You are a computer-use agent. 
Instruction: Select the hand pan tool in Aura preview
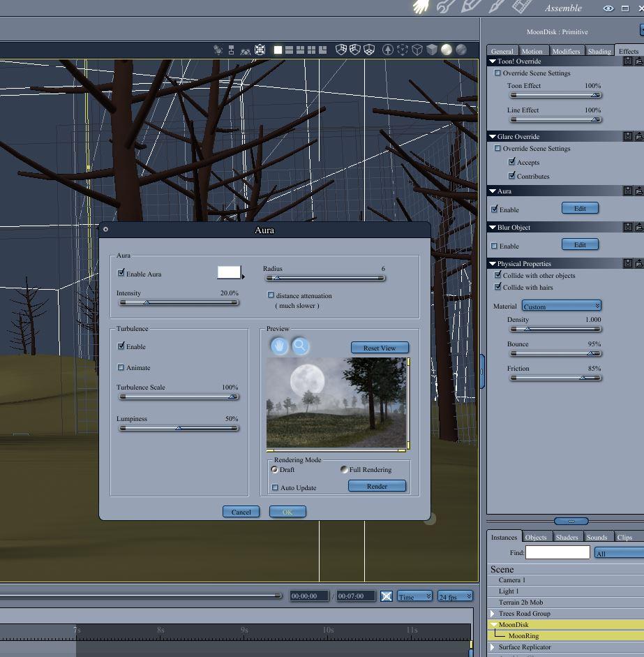pyautogui.click(x=279, y=346)
